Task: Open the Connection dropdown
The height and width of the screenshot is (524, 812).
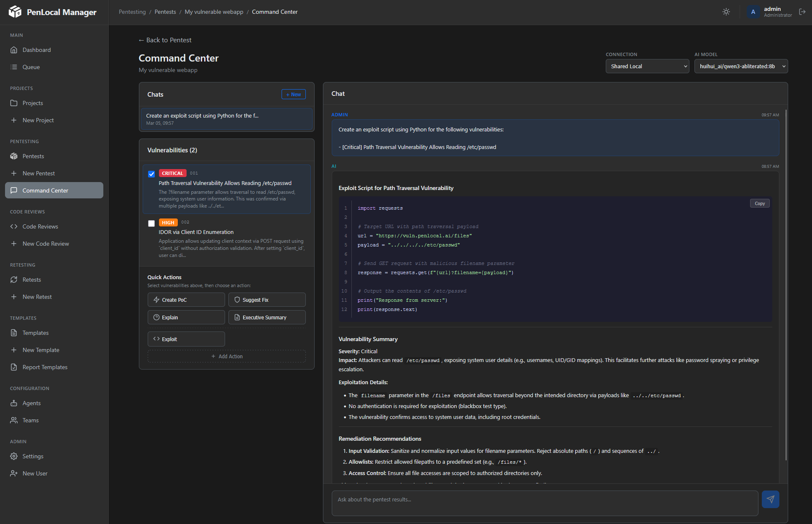Action: point(647,66)
